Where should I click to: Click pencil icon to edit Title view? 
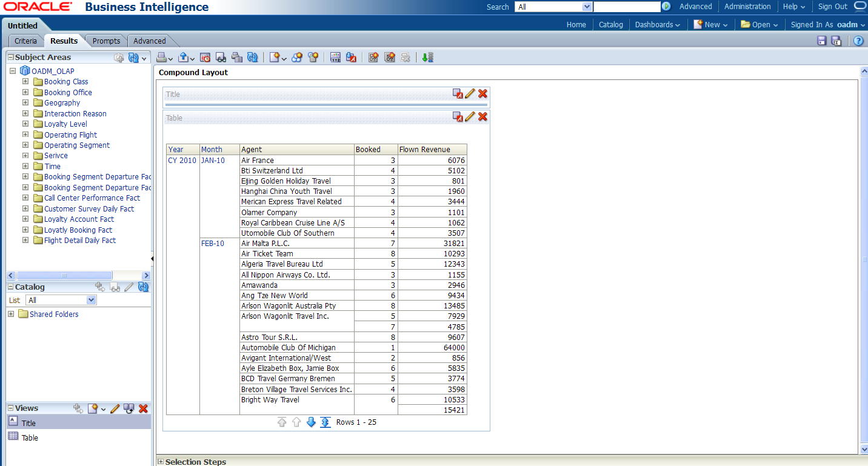470,93
